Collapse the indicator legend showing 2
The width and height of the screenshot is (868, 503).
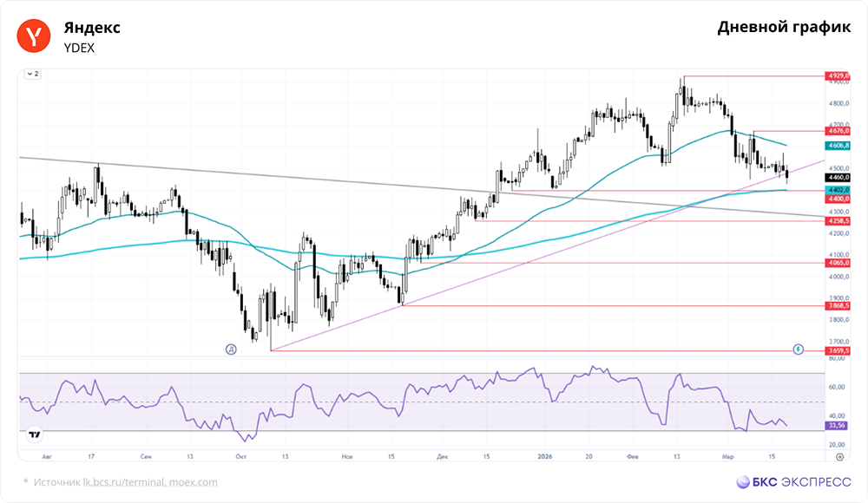click(x=33, y=74)
